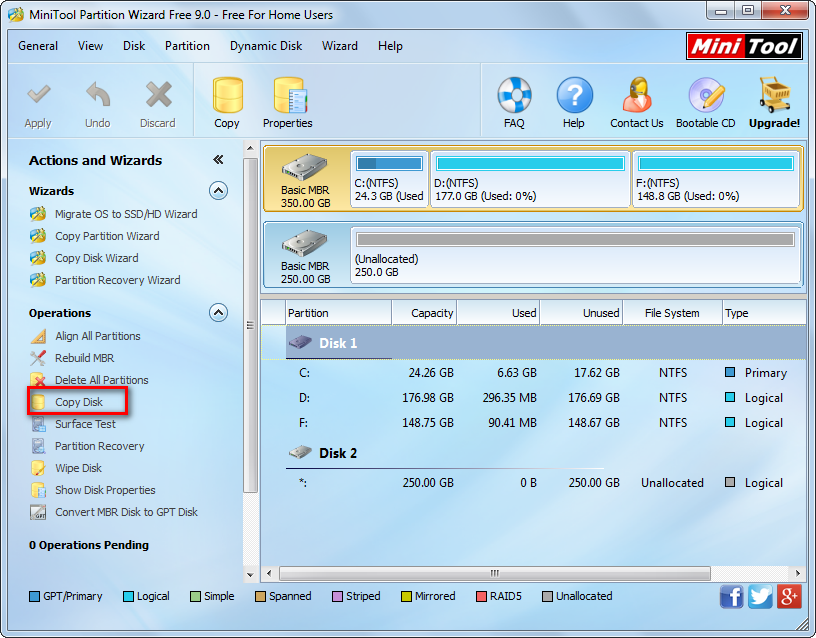
Task: Select the D: partition row
Action: click(x=534, y=398)
